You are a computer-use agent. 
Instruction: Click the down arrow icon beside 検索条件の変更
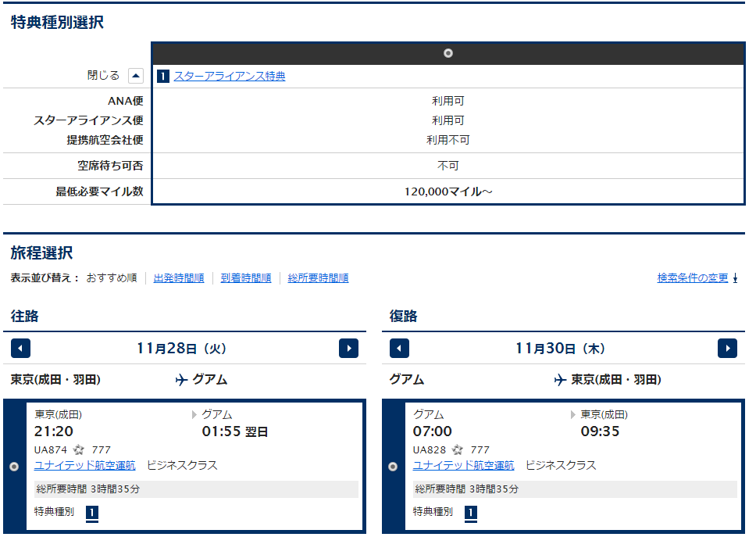pyautogui.click(x=735, y=278)
